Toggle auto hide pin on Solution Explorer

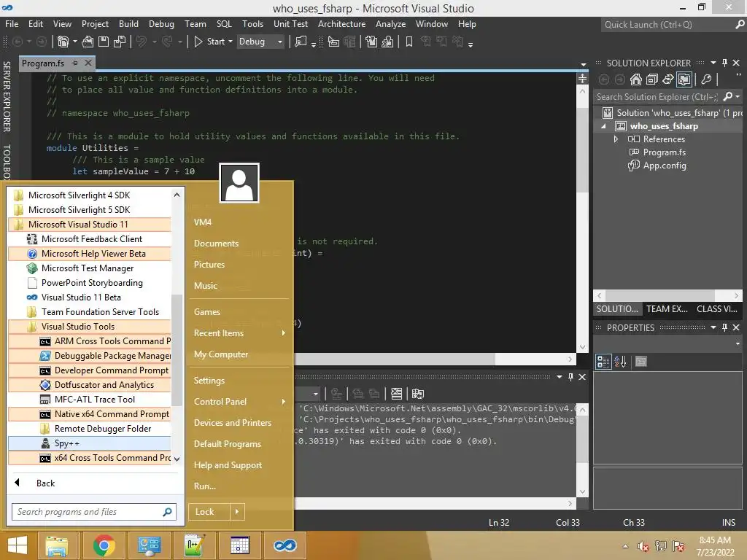[724, 63]
